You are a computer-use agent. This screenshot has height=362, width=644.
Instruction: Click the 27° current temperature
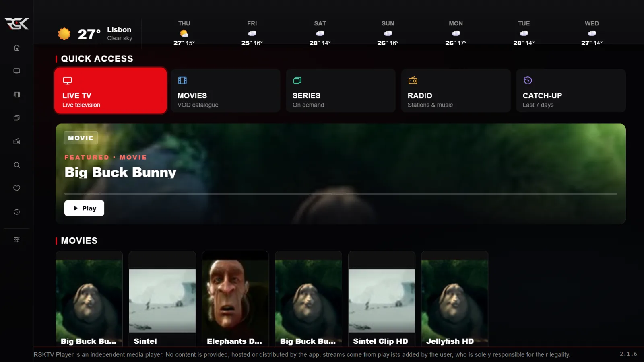[x=89, y=35]
